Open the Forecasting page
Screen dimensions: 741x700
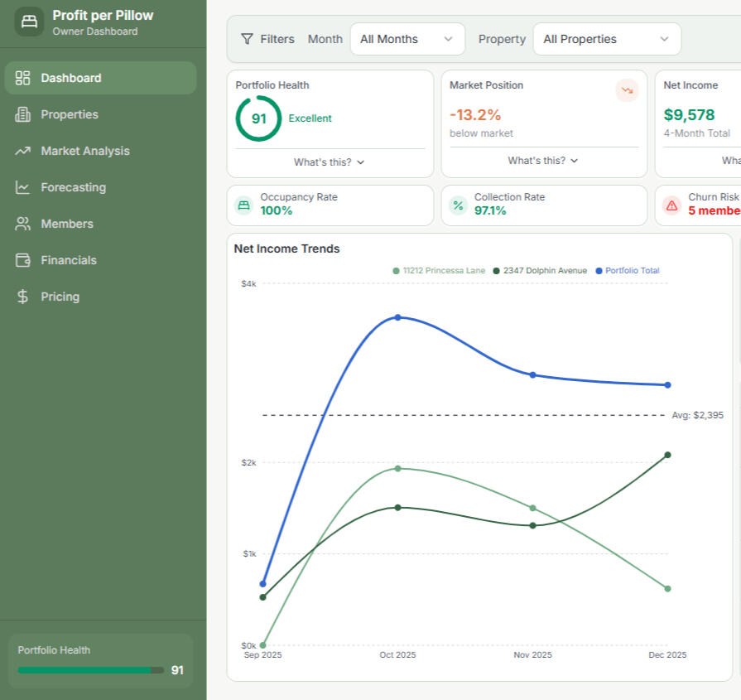click(x=74, y=187)
